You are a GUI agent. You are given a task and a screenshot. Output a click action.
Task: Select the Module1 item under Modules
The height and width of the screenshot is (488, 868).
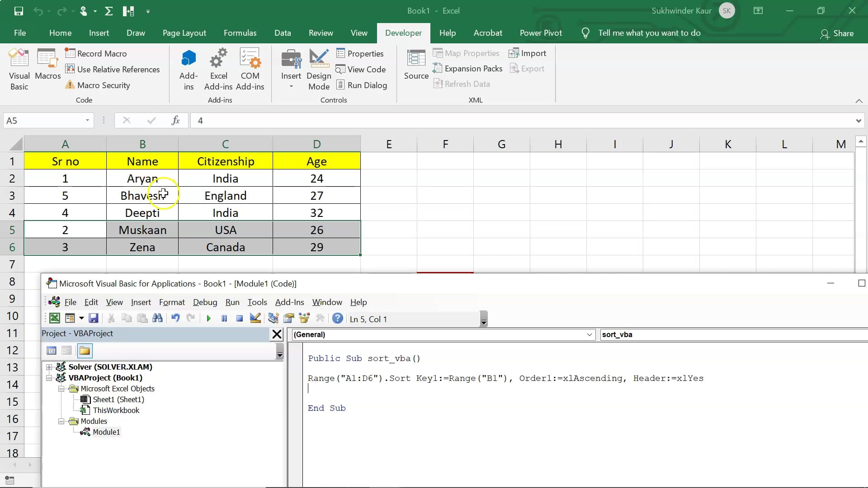(106, 432)
